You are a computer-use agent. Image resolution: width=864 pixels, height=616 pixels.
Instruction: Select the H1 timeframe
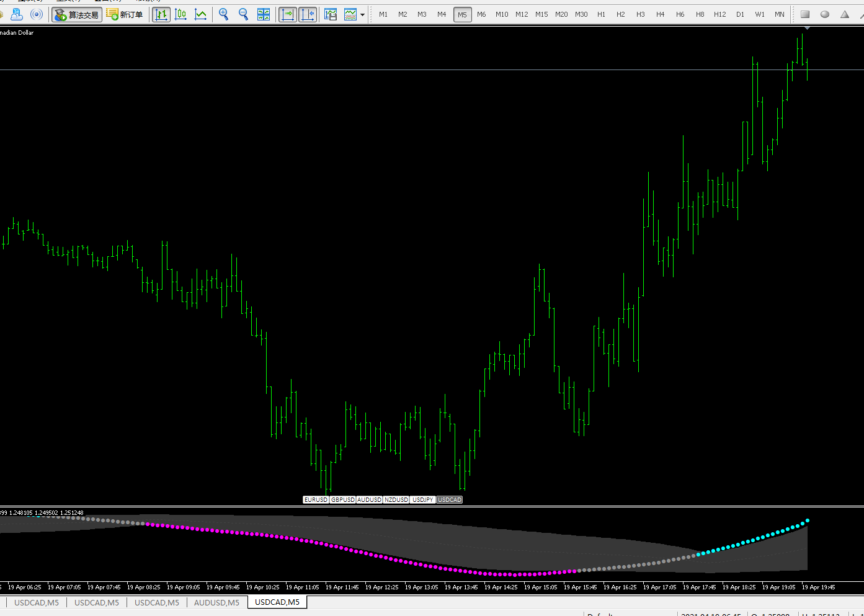coord(601,14)
